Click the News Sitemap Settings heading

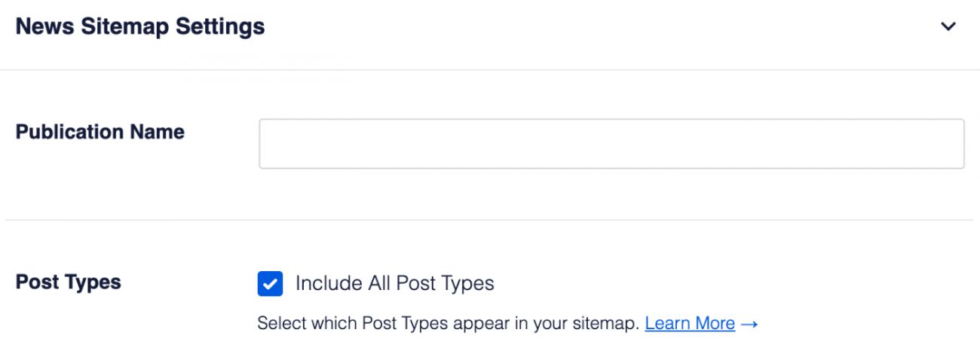point(140,27)
